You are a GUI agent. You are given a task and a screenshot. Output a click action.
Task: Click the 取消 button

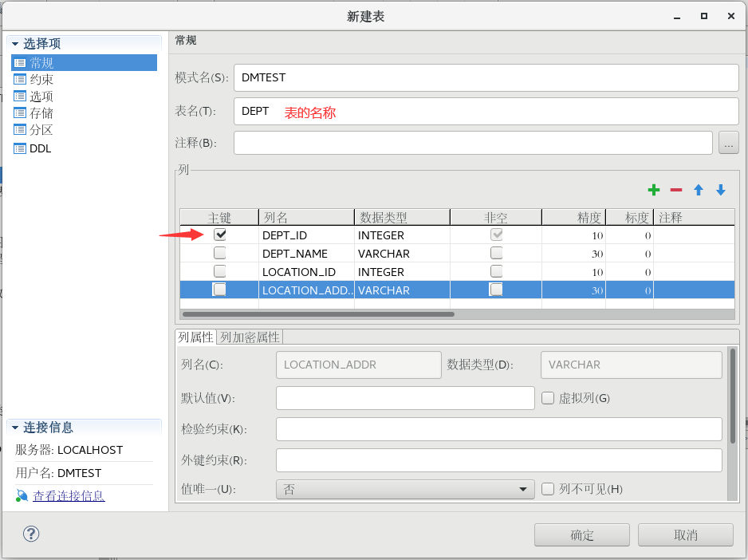(x=686, y=534)
